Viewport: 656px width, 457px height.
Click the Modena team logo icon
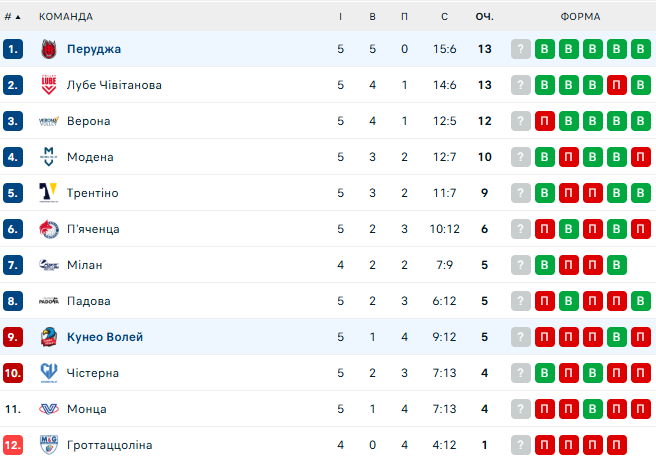tap(48, 157)
